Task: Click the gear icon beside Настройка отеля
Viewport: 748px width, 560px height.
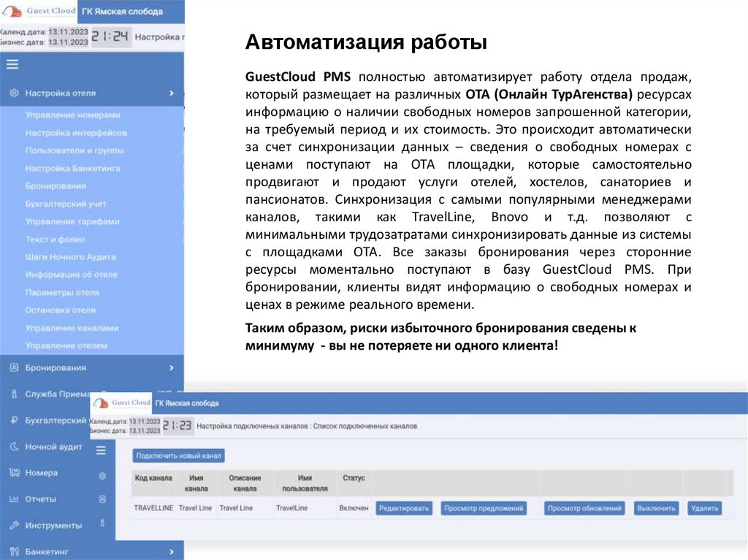Action: point(15,93)
